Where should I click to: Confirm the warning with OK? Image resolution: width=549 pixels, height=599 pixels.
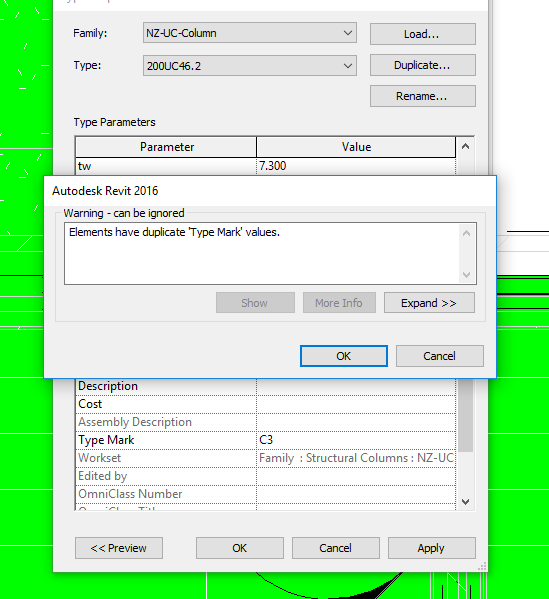344,356
